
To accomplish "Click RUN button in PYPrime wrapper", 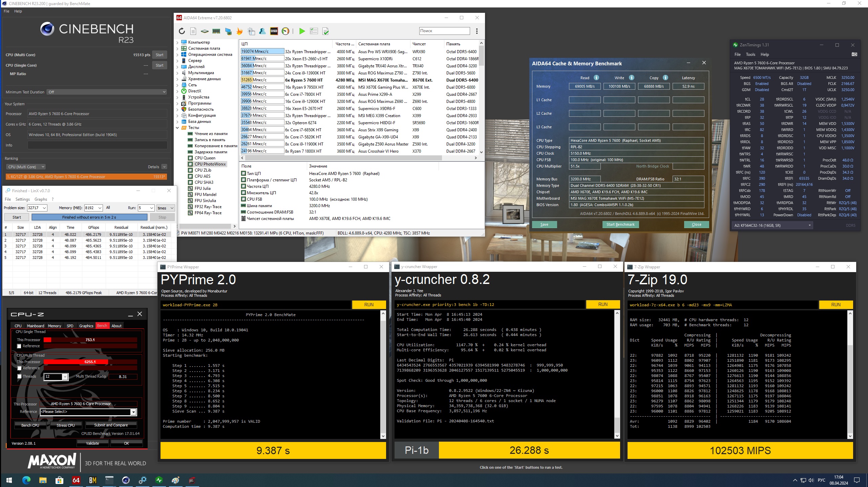I will click(368, 305).
